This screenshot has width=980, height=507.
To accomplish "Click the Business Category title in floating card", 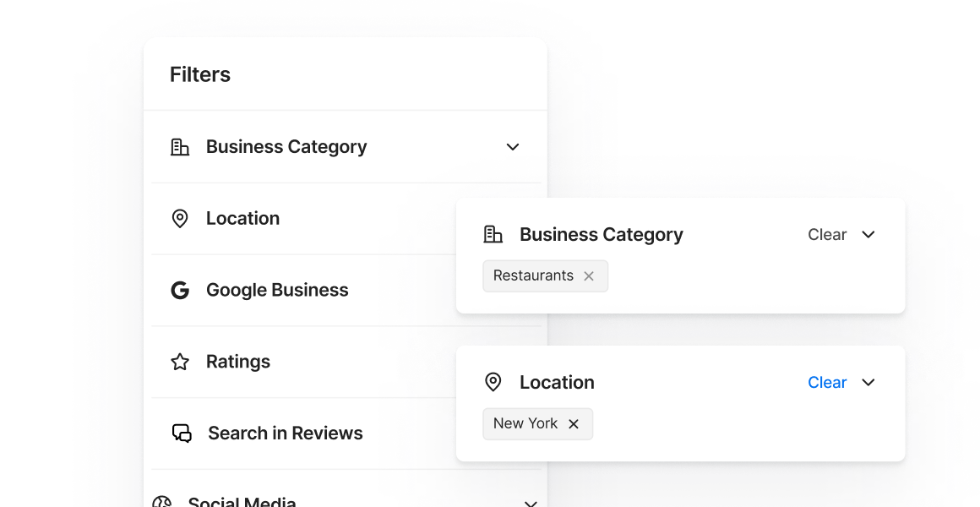I will (602, 234).
